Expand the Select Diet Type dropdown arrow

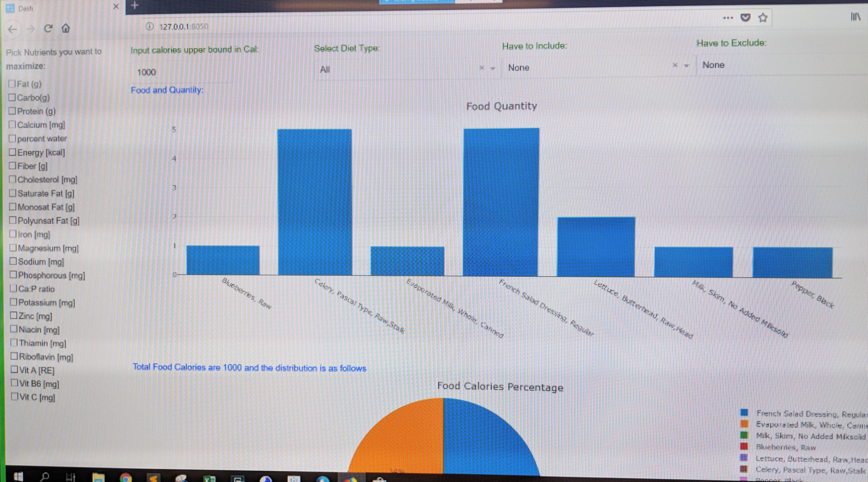pyautogui.click(x=493, y=68)
